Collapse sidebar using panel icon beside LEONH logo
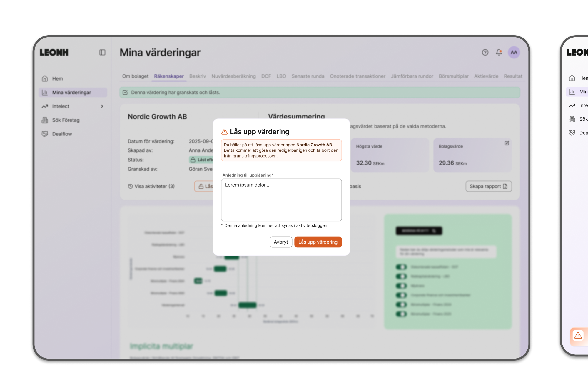This screenshot has height=392, width=588. 102,52
